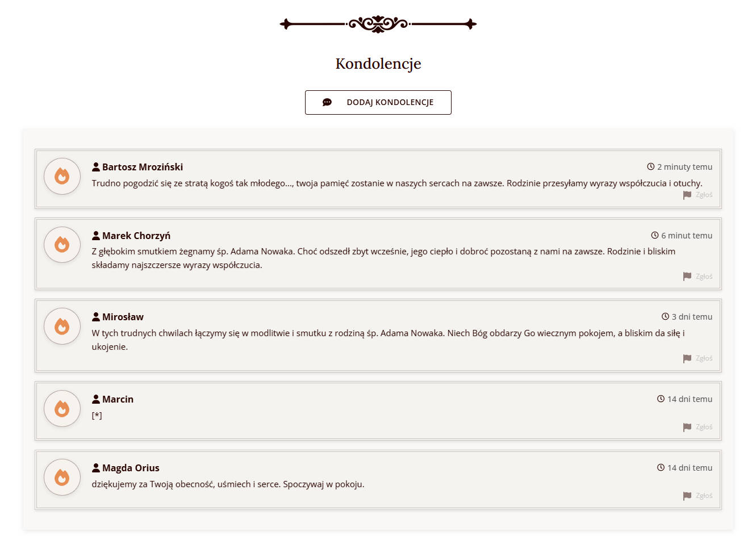The image size is (756, 557).
Task: Click the candle flame avatar beside Bartosz Mroziński
Action: click(62, 176)
